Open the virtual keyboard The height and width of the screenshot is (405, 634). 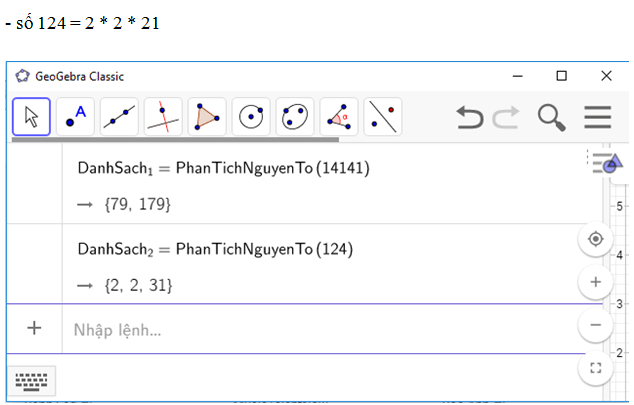tap(34, 380)
